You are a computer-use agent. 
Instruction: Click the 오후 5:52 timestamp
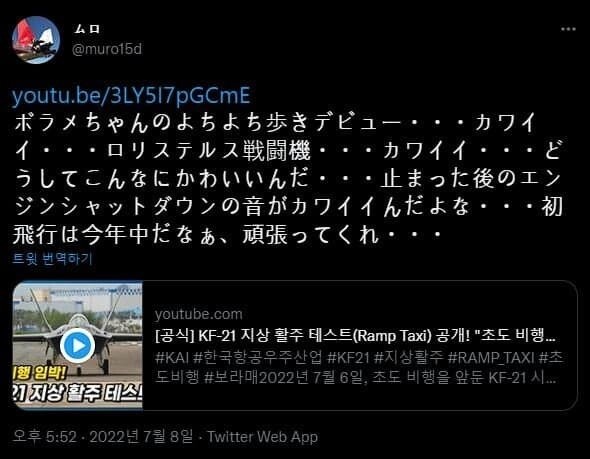45,437
